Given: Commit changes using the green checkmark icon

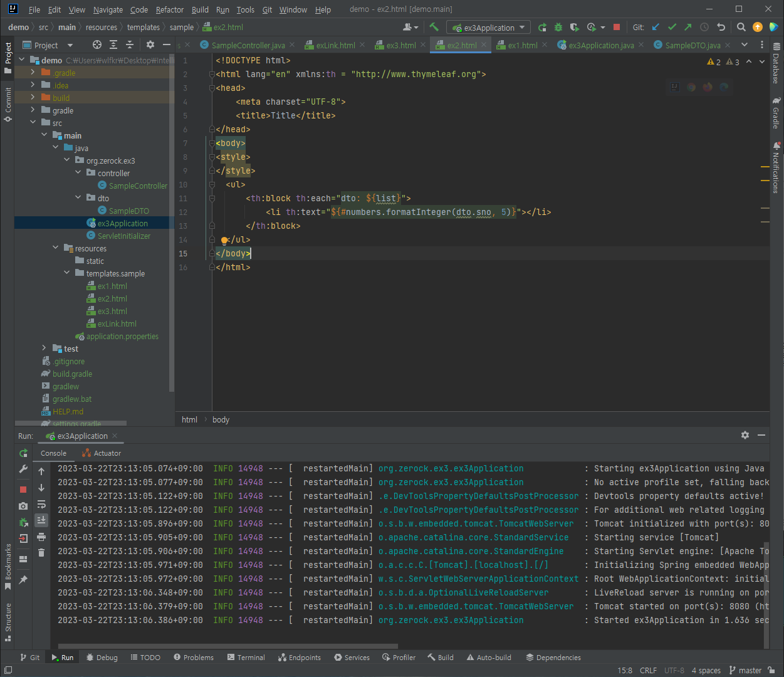Looking at the screenshot, I should (672, 27).
